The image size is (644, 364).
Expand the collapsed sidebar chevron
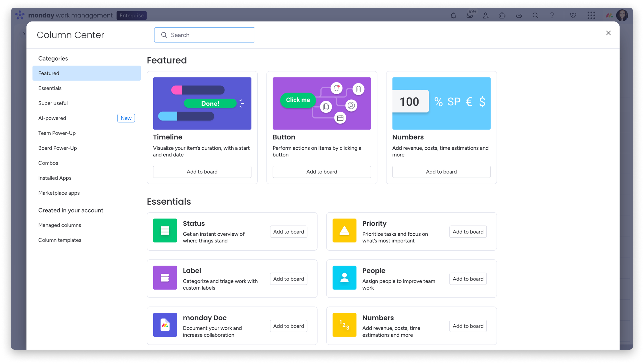(x=24, y=34)
